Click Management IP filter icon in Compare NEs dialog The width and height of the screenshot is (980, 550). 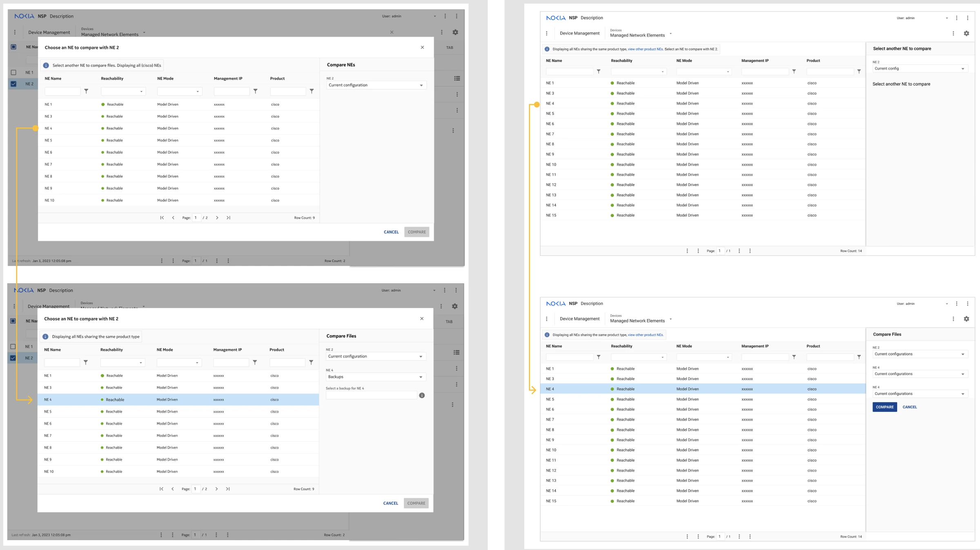pyautogui.click(x=255, y=91)
